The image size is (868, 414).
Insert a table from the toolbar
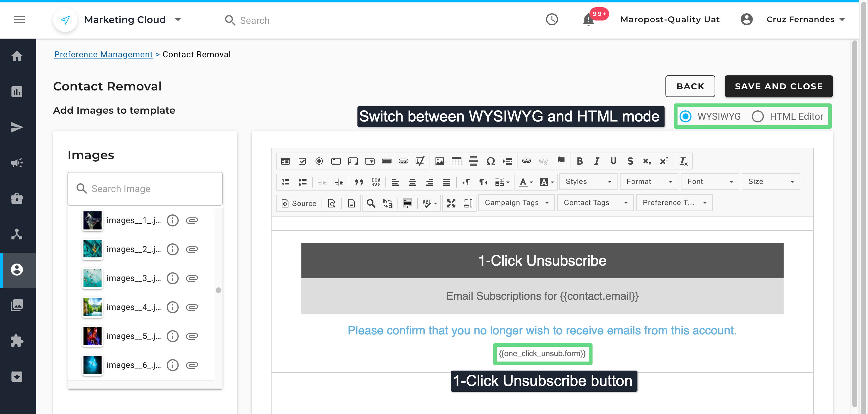coord(456,161)
